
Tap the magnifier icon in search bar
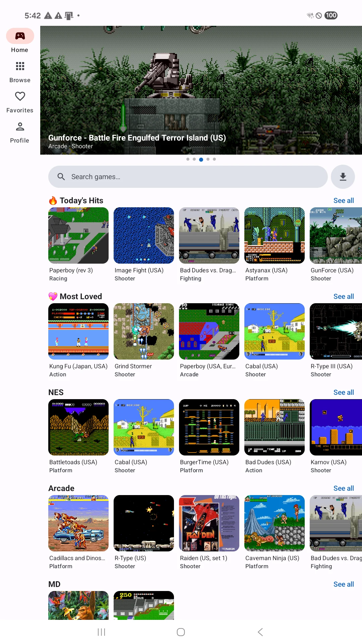pyautogui.click(x=61, y=177)
